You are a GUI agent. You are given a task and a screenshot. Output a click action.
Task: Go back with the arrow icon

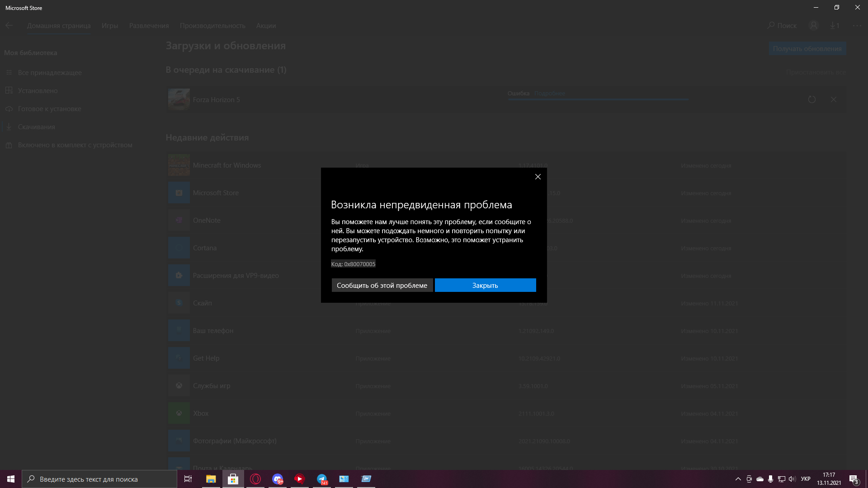click(9, 26)
